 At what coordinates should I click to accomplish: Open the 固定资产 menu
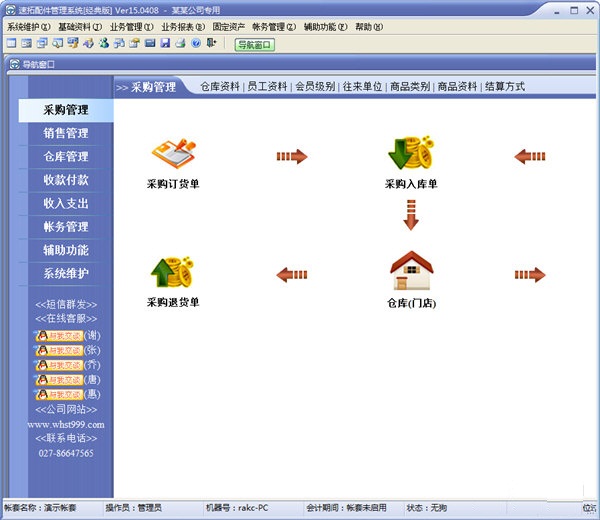pyautogui.click(x=229, y=27)
